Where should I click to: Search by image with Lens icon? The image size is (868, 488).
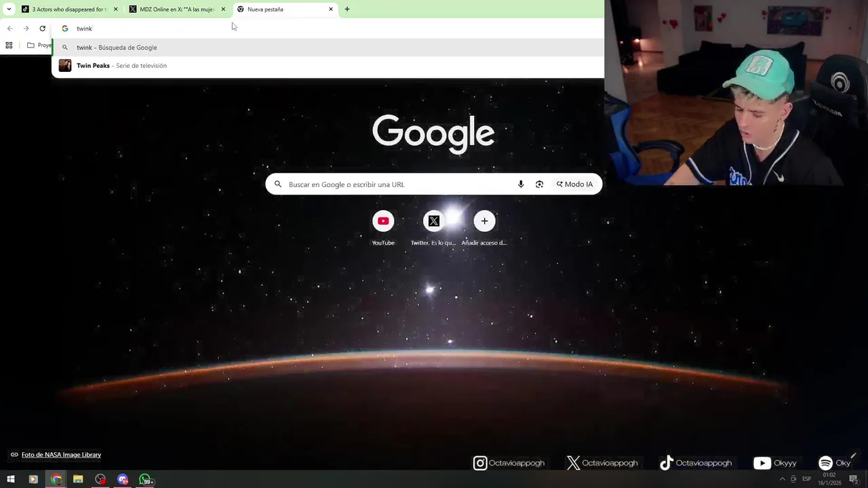539,184
